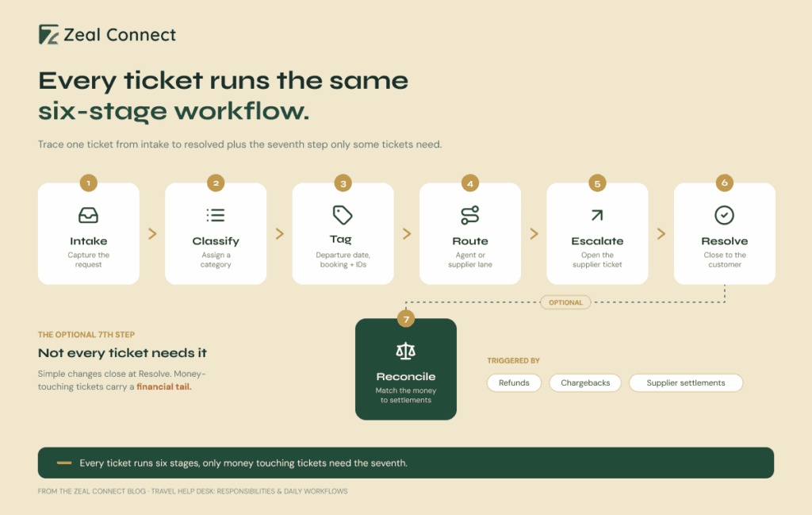This screenshot has height=515, width=812.
Task: Click the Route path icon
Action: (x=470, y=215)
